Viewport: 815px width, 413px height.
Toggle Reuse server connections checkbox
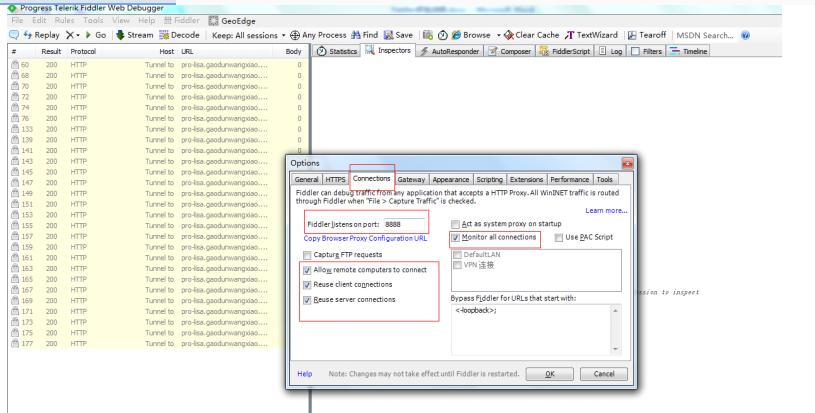307,300
